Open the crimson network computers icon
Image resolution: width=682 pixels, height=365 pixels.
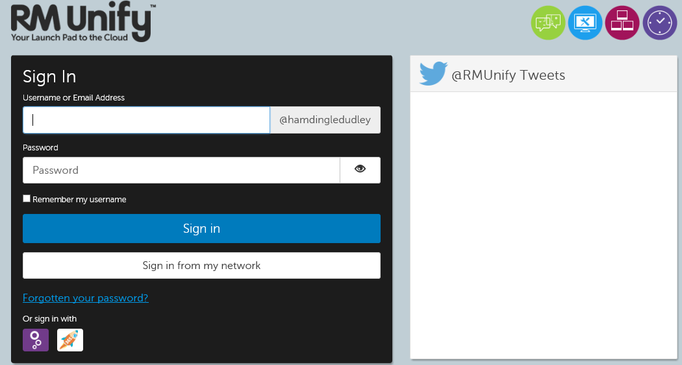pos(622,23)
